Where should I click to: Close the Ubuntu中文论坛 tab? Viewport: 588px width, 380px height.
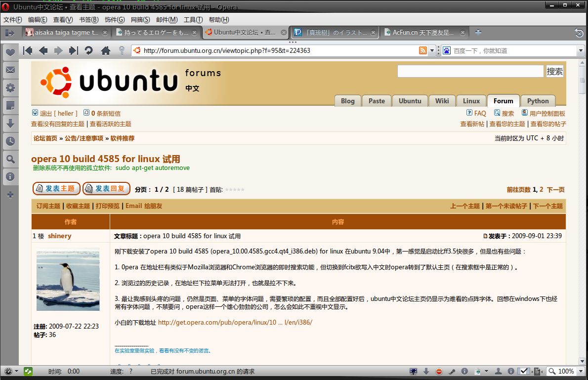(x=284, y=33)
